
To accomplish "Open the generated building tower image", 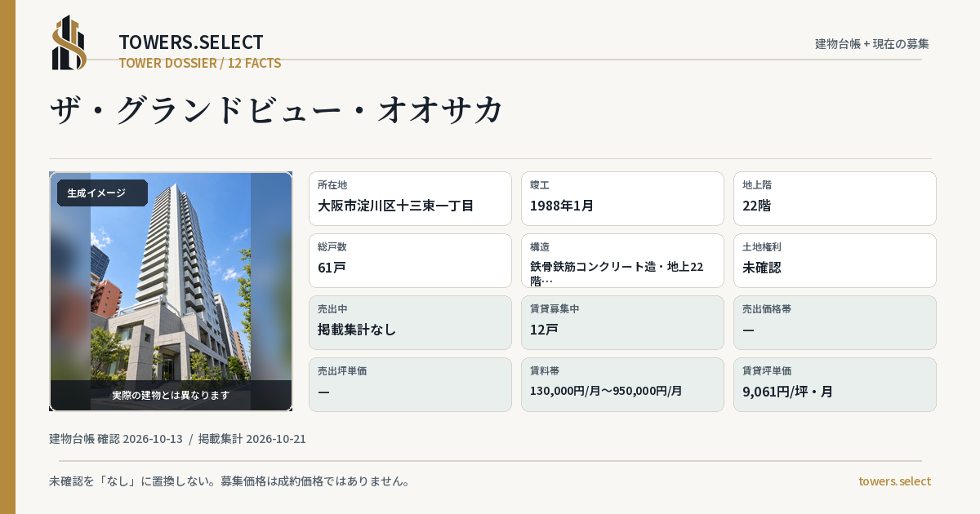I will [x=171, y=291].
